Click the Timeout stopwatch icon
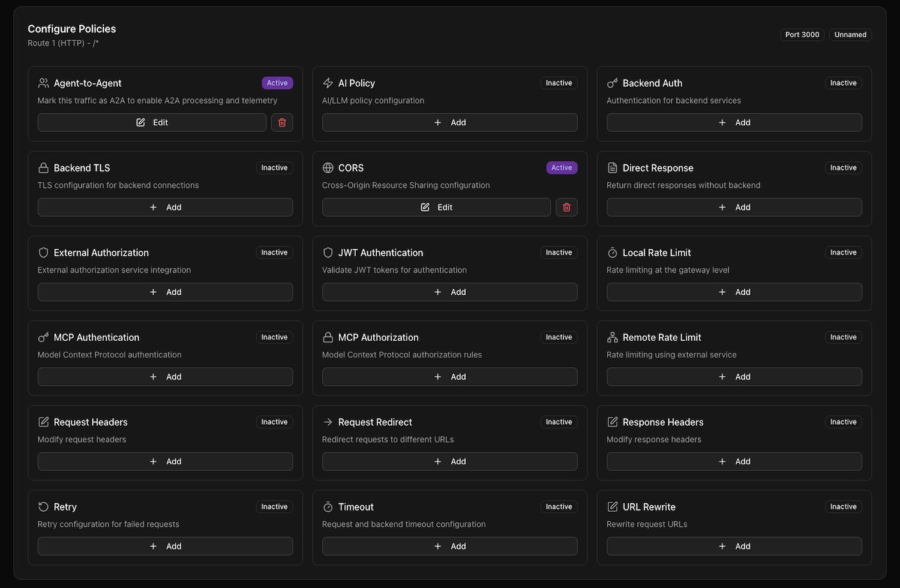The height and width of the screenshot is (588, 900). coord(328,507)
